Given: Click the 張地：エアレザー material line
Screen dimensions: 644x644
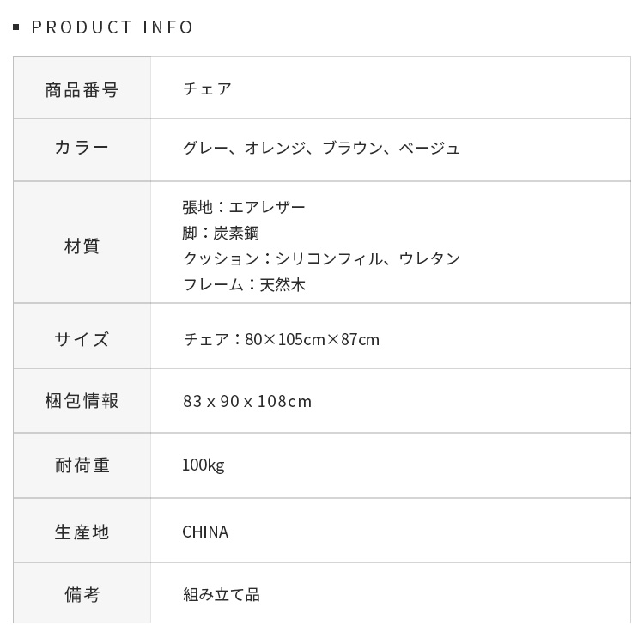Looking at the screenshot, I should (x=244, y=207).
